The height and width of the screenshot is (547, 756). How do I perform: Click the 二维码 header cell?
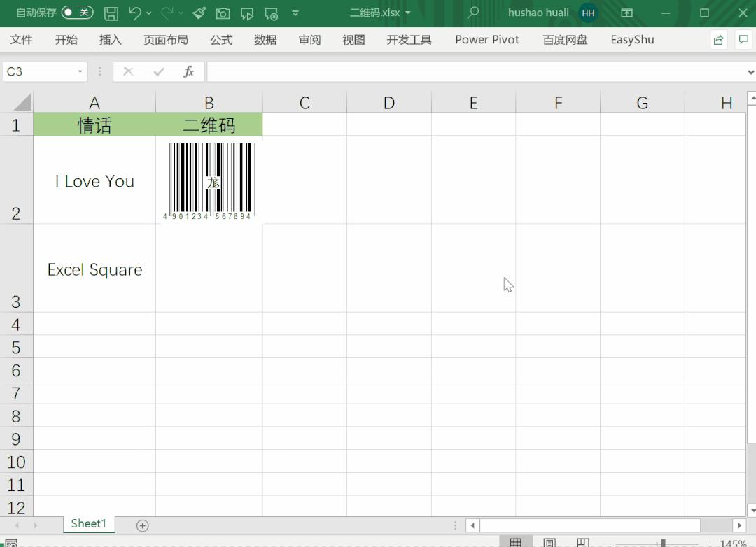(x=209, y=125)
